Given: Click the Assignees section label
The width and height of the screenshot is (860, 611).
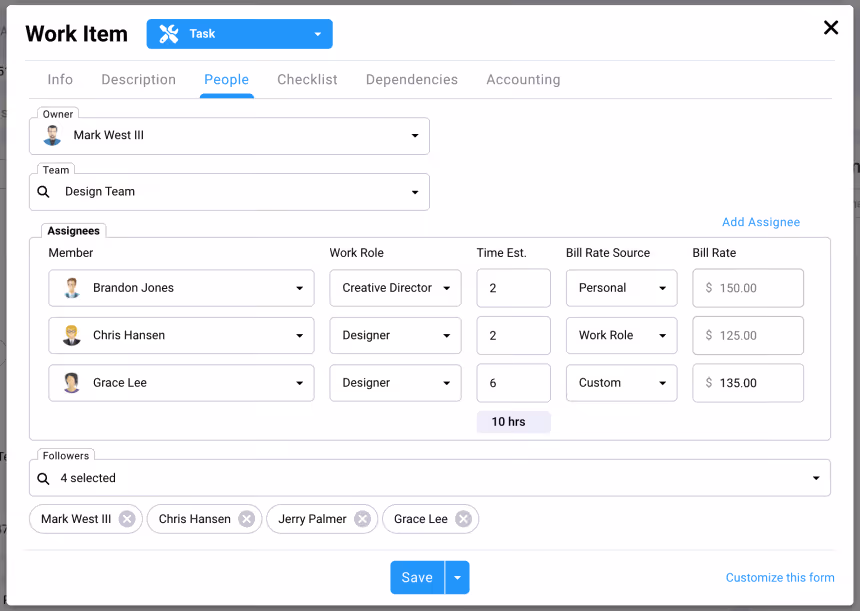Looking at the screenshot, I should pos(73,231).
